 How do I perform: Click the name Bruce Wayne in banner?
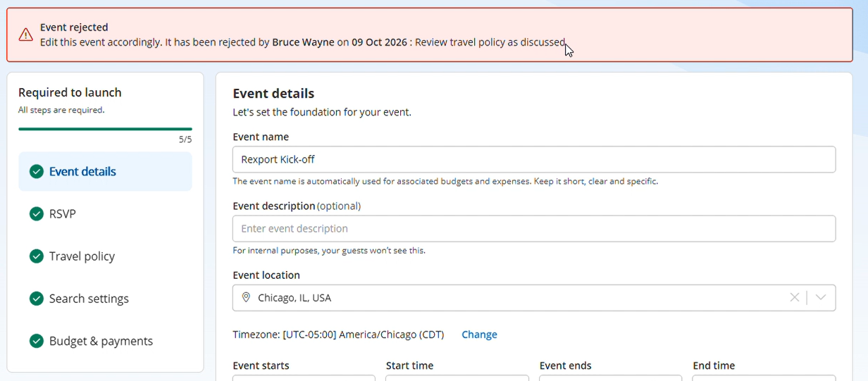[303, 42]
